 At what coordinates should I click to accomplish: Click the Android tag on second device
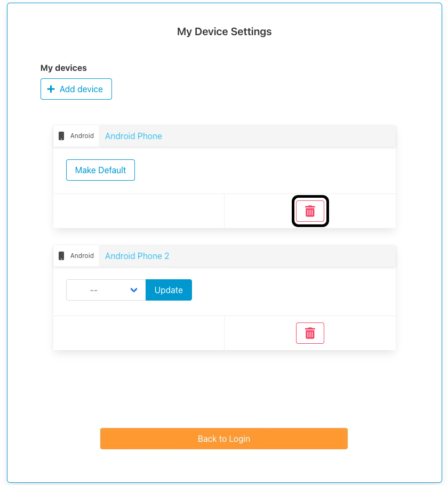pos(82,256)
